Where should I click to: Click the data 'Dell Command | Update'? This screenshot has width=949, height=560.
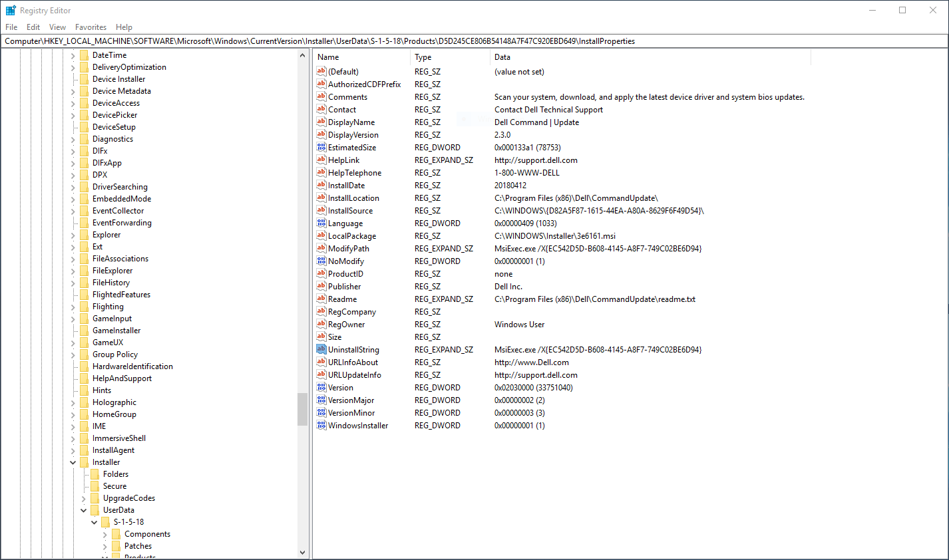coord(536,122)
